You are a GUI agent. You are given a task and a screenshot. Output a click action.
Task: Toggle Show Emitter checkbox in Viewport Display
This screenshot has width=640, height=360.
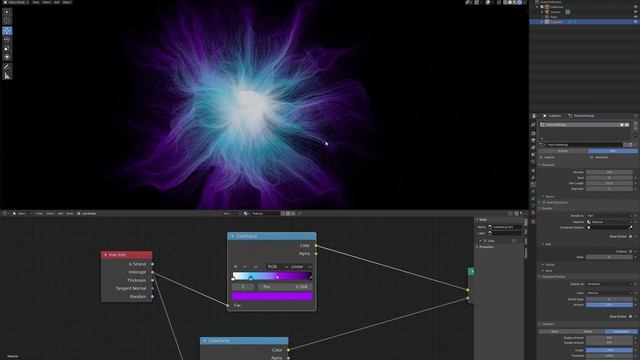pyautogui.click(x=630, y=316)
